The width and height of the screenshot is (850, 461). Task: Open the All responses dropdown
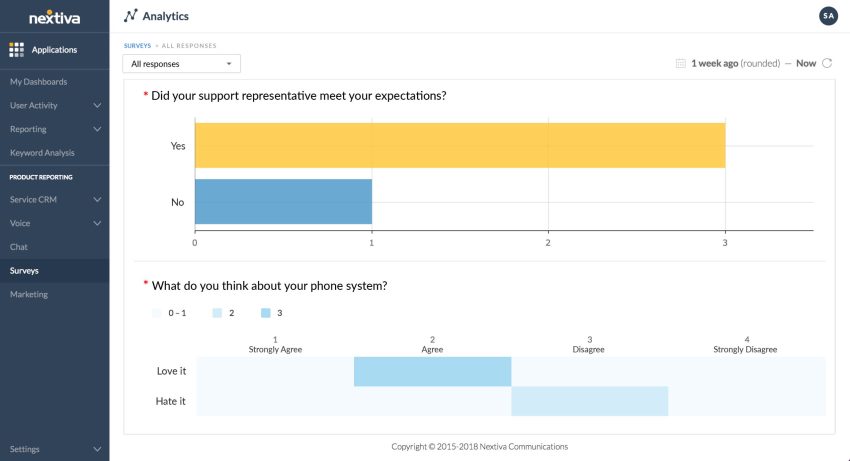tap(181, 64)
